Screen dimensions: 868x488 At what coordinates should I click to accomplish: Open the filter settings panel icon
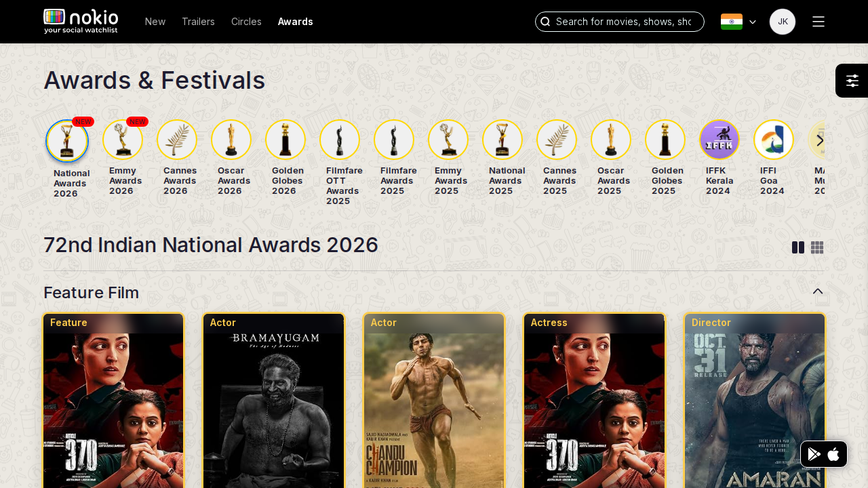tap(852, 81)
